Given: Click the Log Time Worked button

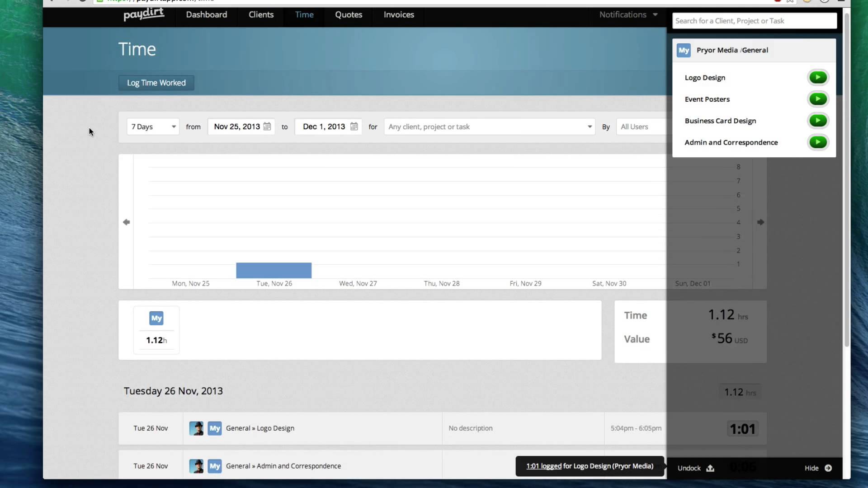Looking at the screenshot, I should click(x=156, y=83).
